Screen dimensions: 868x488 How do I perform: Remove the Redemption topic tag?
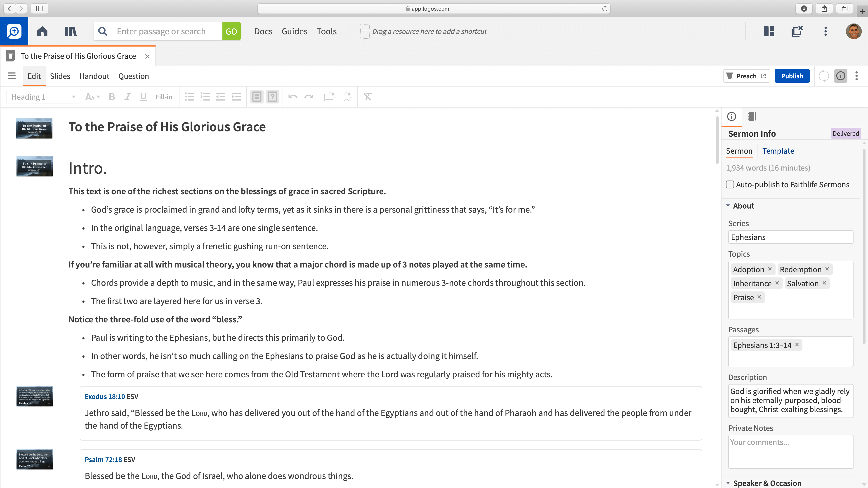click(827, 269)
